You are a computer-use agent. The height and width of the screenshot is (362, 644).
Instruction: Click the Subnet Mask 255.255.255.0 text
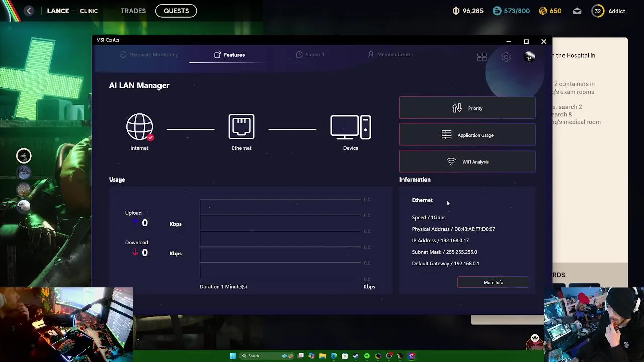coord(444,252)
